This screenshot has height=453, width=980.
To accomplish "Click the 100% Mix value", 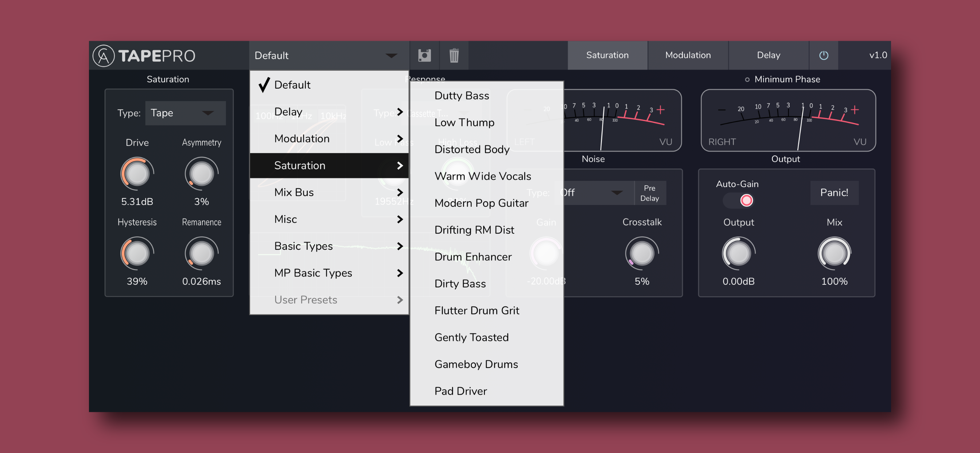I will click(834, 282).
